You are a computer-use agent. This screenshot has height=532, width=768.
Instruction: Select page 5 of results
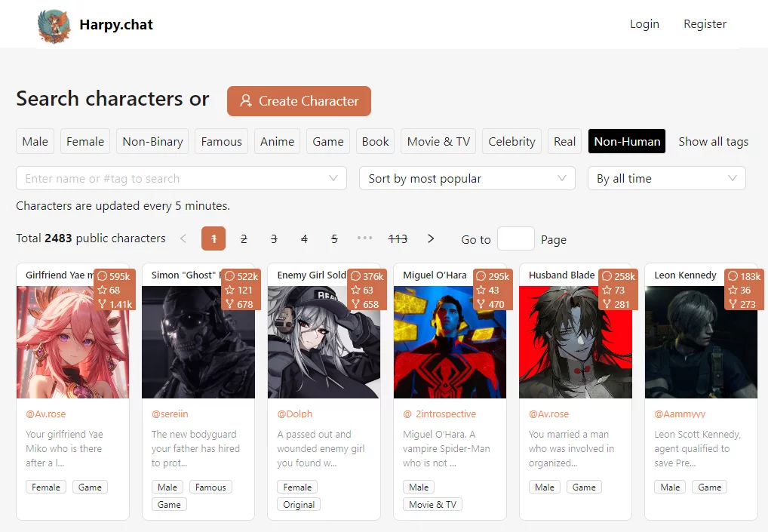334,238
